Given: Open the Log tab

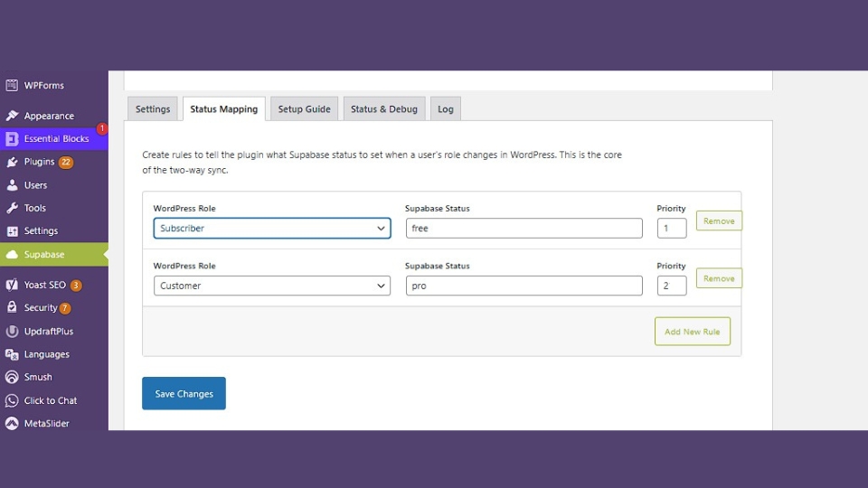Looking at the screenshot, I should pos(445,109).
